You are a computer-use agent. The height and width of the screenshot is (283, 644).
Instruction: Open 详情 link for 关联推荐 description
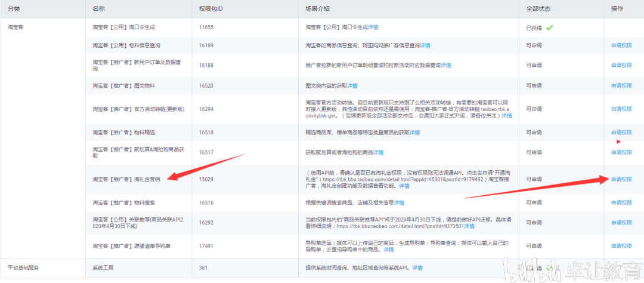click(x=469, y=226)
